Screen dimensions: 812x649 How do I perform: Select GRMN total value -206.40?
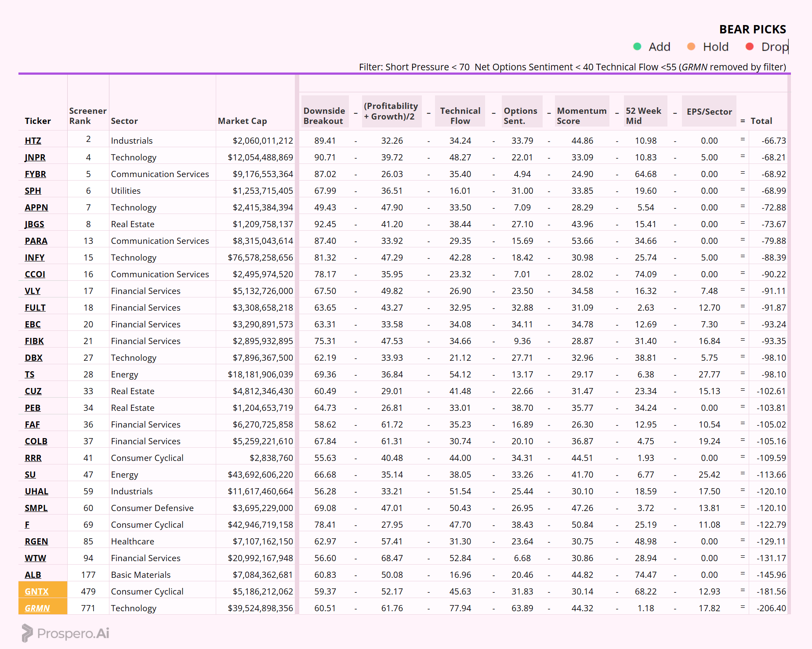point(771,608)
